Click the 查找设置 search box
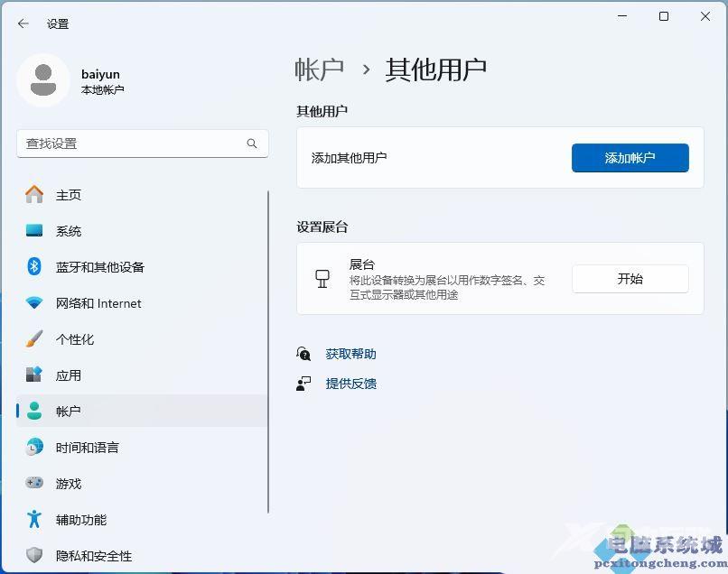Viewport: 728px width, 574px height. (131, 143)
